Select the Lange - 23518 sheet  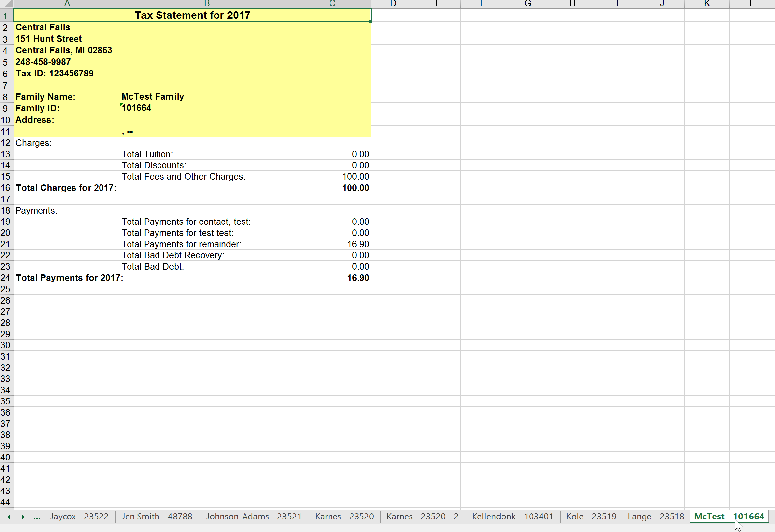click(x=656, y=517)
